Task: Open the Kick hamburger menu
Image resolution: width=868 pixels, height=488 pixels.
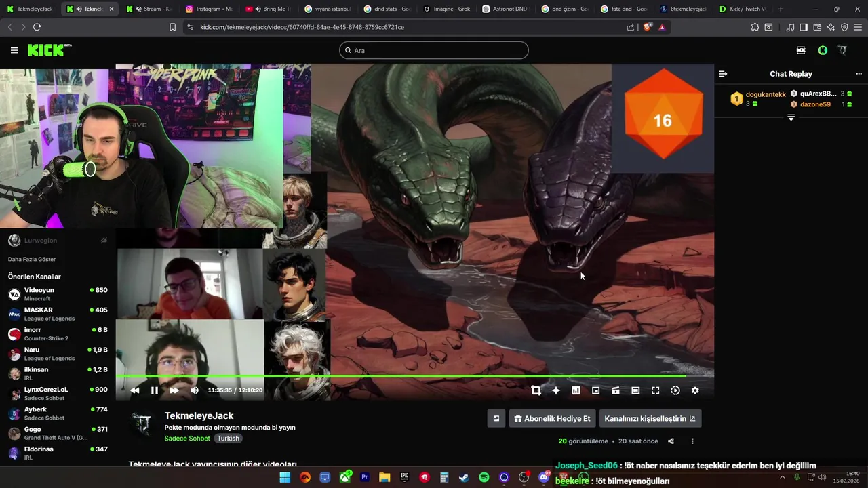Action: click(x=14, y=50)
